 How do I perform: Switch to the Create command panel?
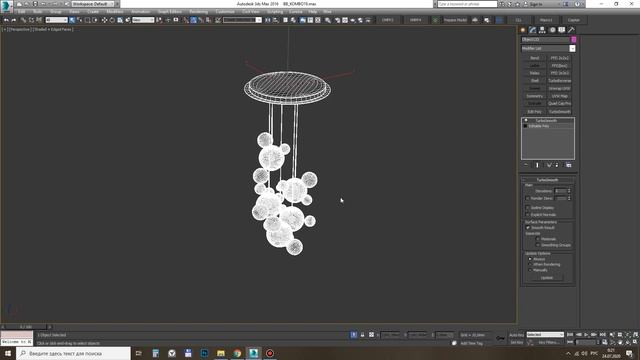click(523, 30)
